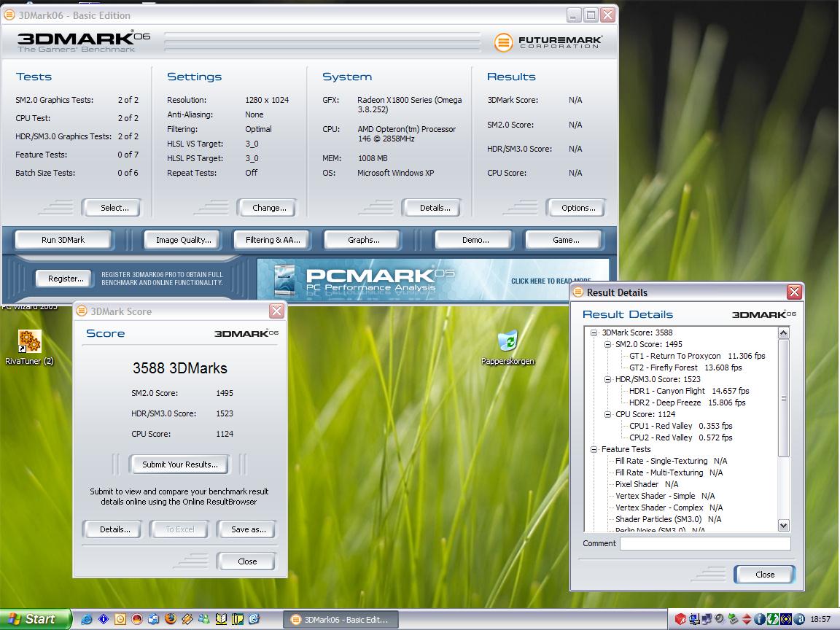Click the yellow notebook quick launch icon
The image size is (840, 630).
237,619
